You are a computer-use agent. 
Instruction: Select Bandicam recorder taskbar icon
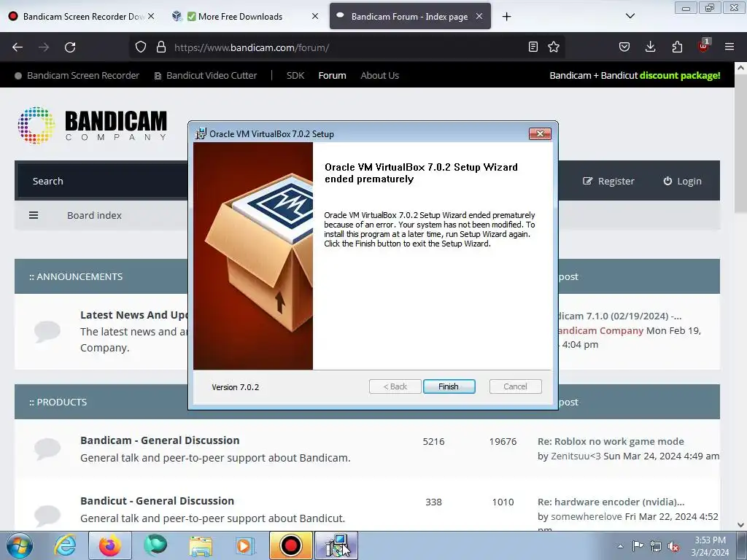tap(291, 545)
